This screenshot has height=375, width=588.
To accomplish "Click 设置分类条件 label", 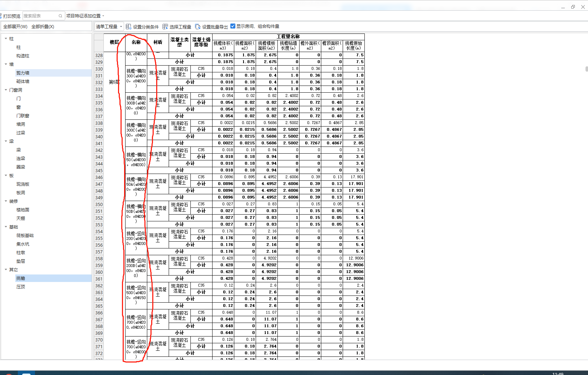I will tap(146, 27).
